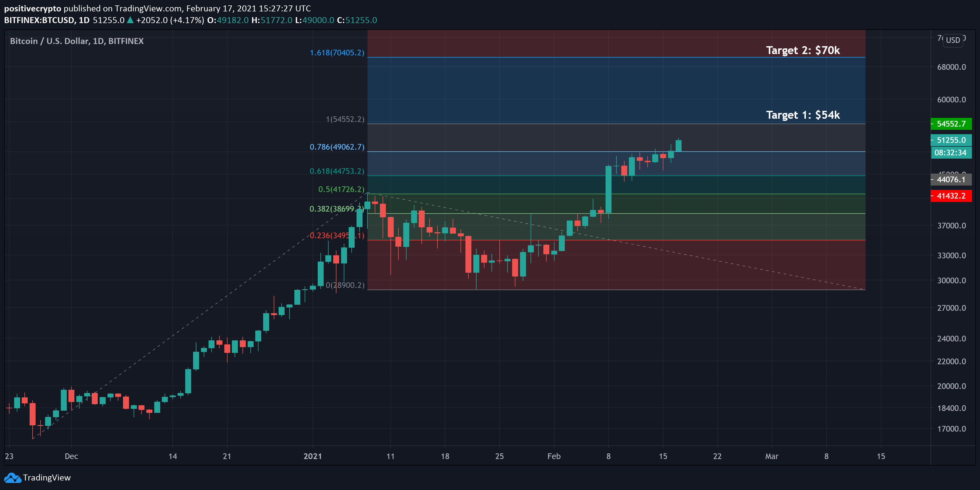Click the gray 44076.1 price label
The image size is (980, 490).
click(951, 180)
